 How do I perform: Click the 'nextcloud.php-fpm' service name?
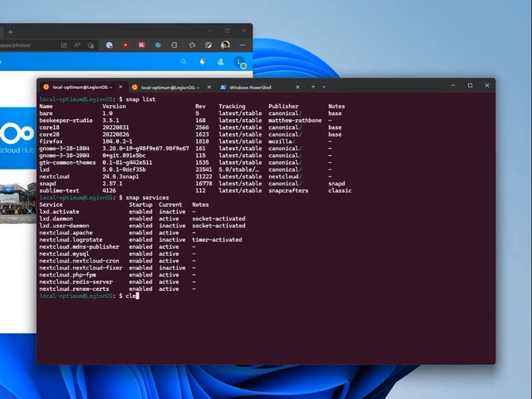click(x=68, y=275)
